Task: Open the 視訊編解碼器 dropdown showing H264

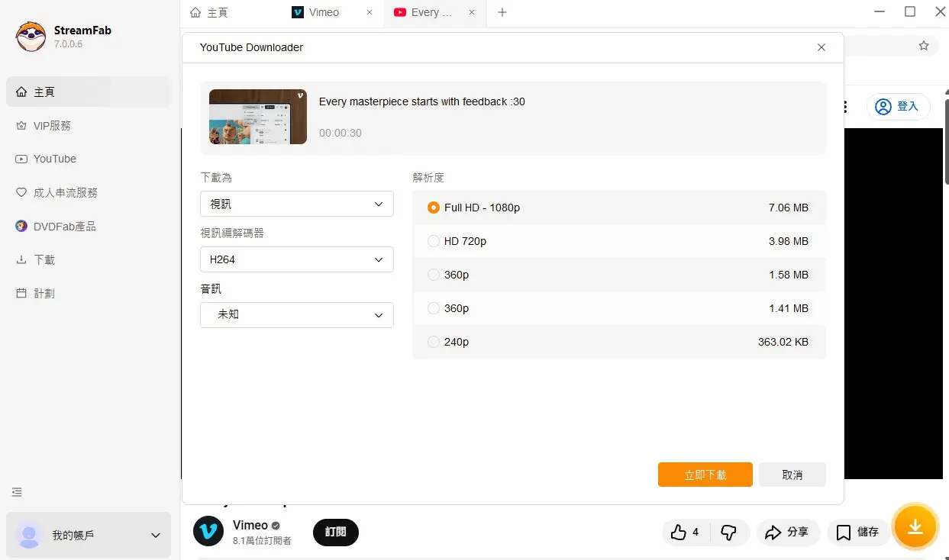Action: coord(297,259)
